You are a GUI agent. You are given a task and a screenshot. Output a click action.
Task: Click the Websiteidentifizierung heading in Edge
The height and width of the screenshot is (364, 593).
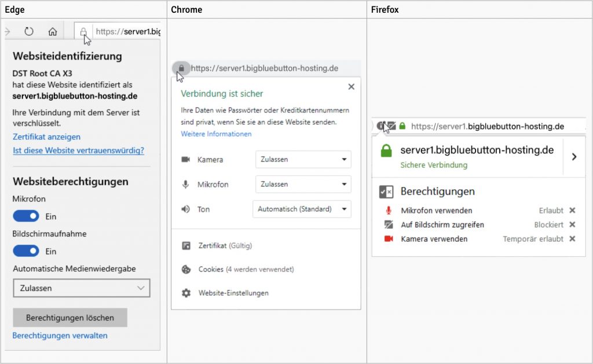67,56
